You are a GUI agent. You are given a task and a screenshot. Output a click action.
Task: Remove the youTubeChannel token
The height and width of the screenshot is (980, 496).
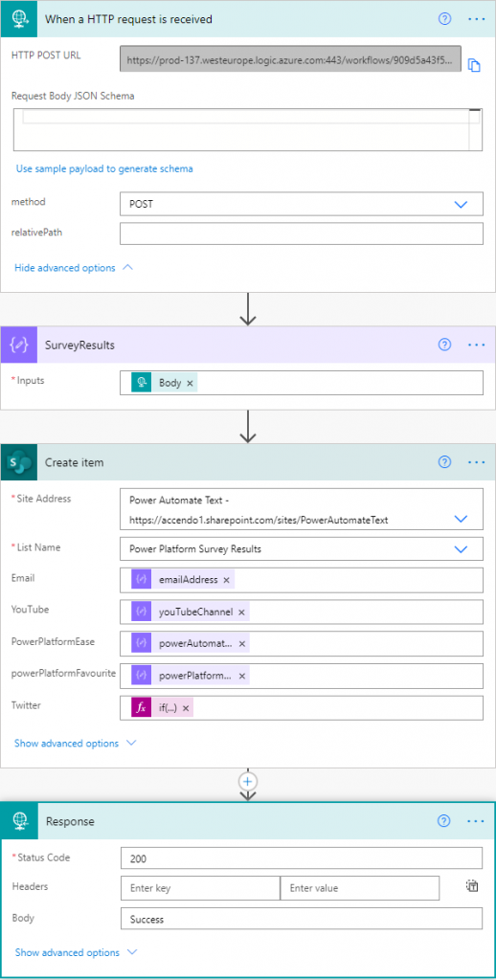241,612
